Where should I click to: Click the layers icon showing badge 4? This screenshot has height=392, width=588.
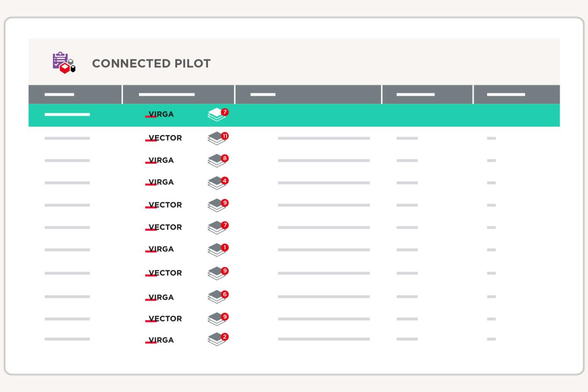click(217, 183)
